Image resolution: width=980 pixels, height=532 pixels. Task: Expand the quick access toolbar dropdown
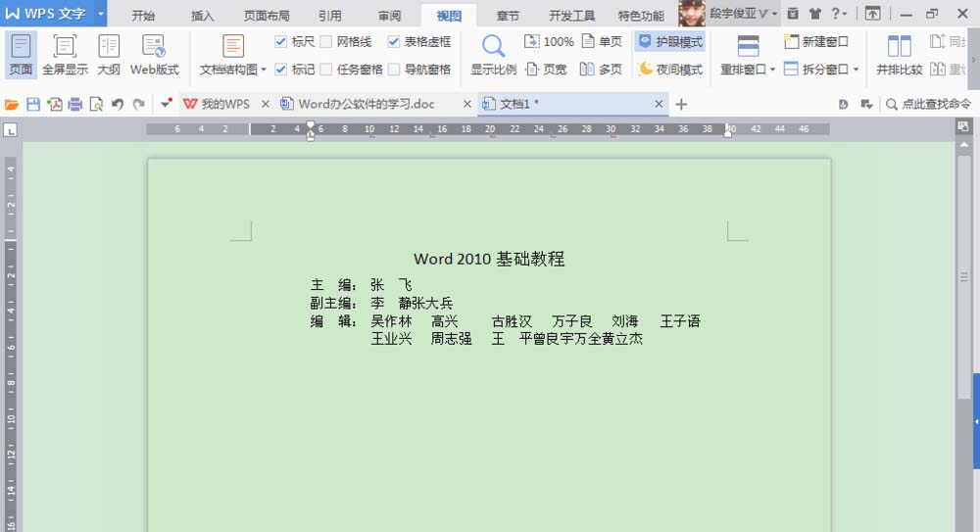(166, 105)
